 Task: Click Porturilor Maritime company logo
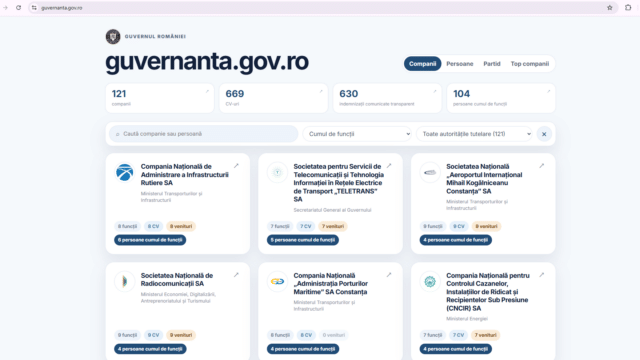277,281
